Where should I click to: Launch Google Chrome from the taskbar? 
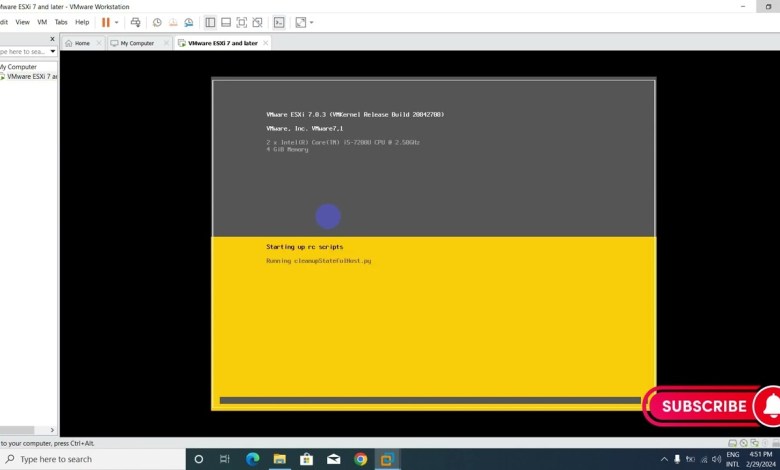point(361,459)
